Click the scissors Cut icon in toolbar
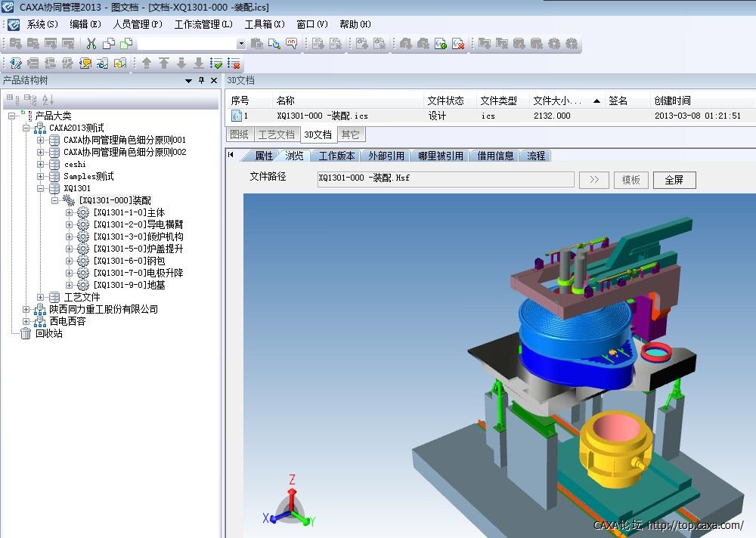 coord(91,44)
